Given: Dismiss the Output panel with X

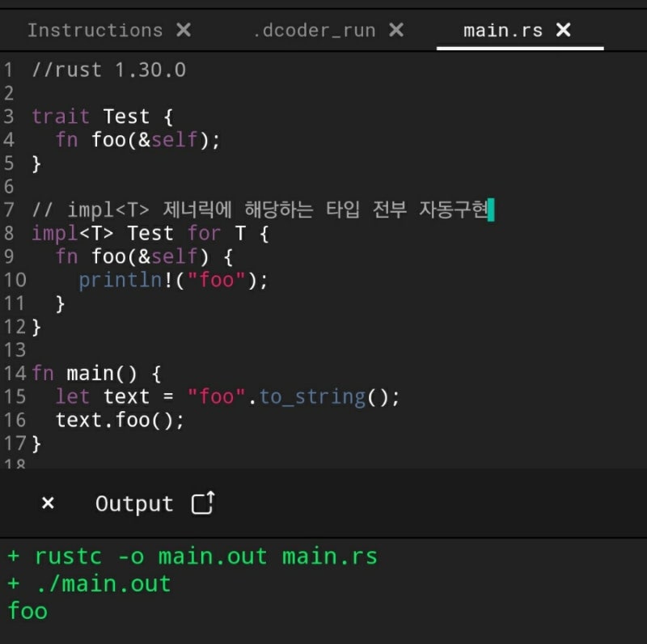Looking at the screenshot, I should click(48, 503).
